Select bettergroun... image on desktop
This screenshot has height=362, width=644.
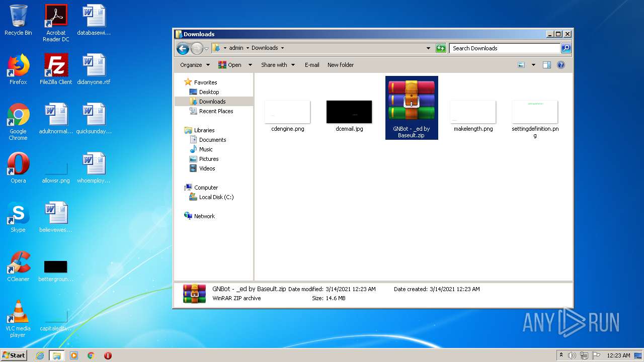pyautogui.click(x=56, y=270)
